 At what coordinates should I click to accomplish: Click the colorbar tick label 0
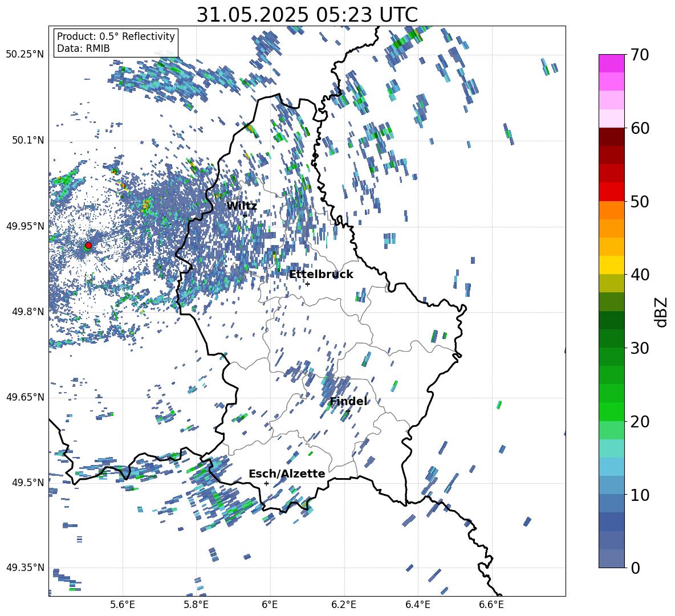(635, 568)
